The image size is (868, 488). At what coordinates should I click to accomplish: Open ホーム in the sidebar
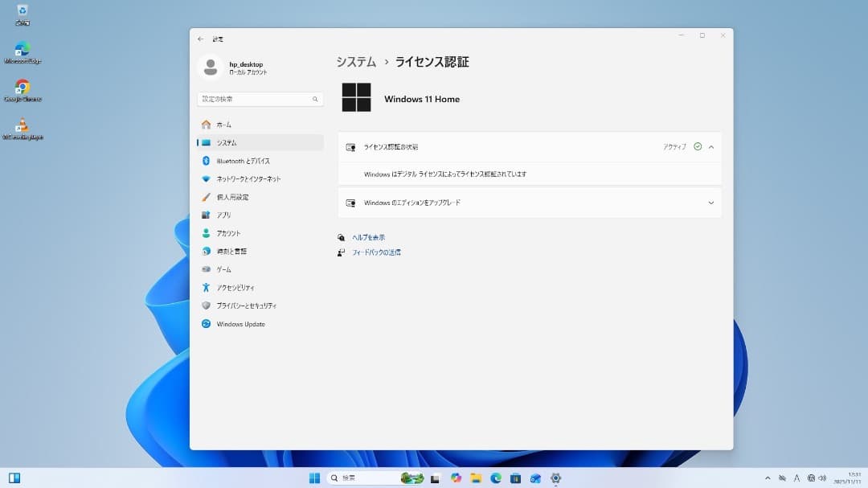click(260, 125)
